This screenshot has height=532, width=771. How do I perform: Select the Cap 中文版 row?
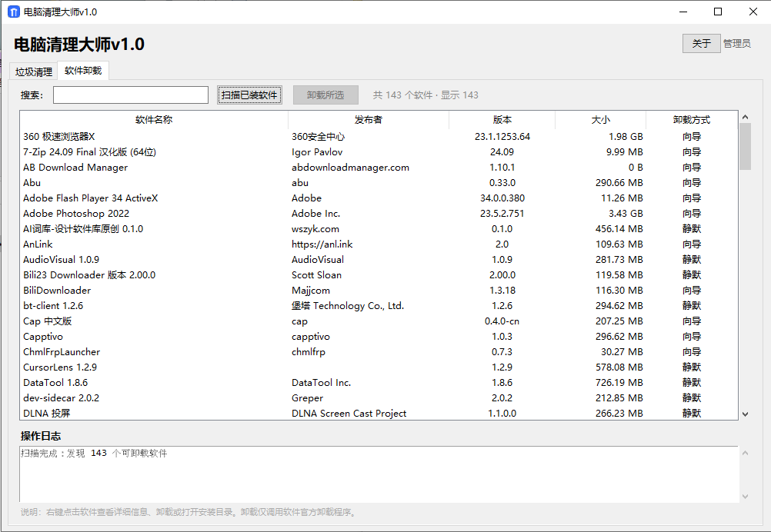(x=379, y=321)
